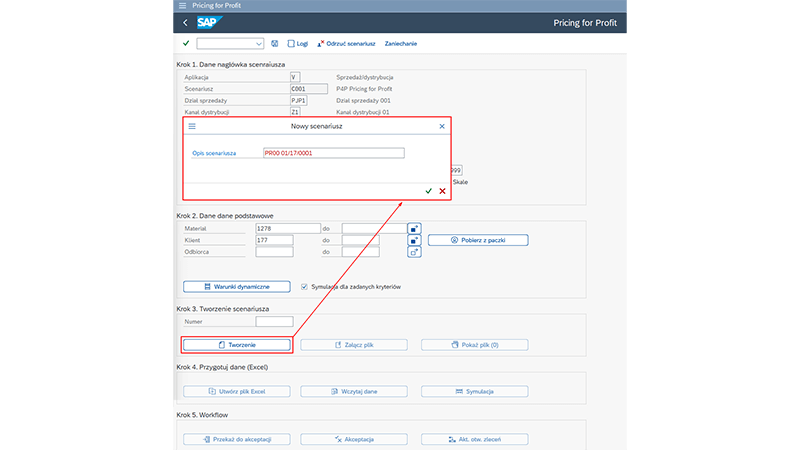The width and height of the screenshot is (800, 450).
Task: Click the Klient 'do' upper-limit field
Action: tap(361, 240)
